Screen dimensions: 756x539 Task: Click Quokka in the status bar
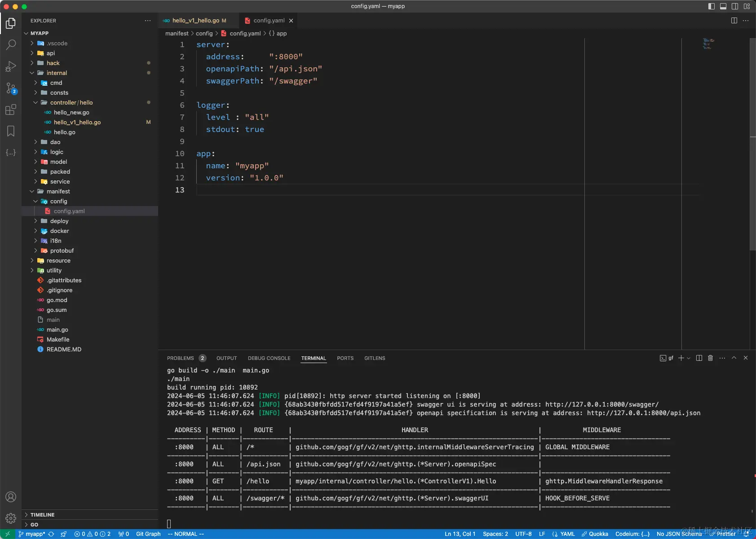pos(595,534)
